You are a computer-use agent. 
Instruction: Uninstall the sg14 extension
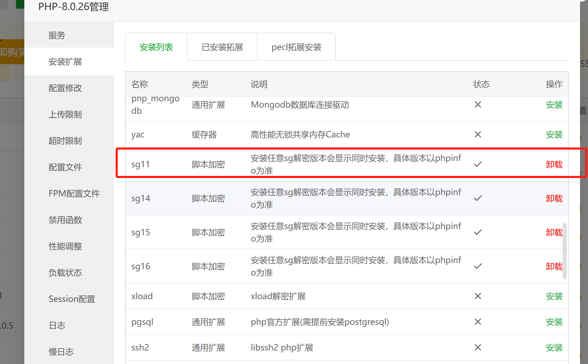coord(554,198)
